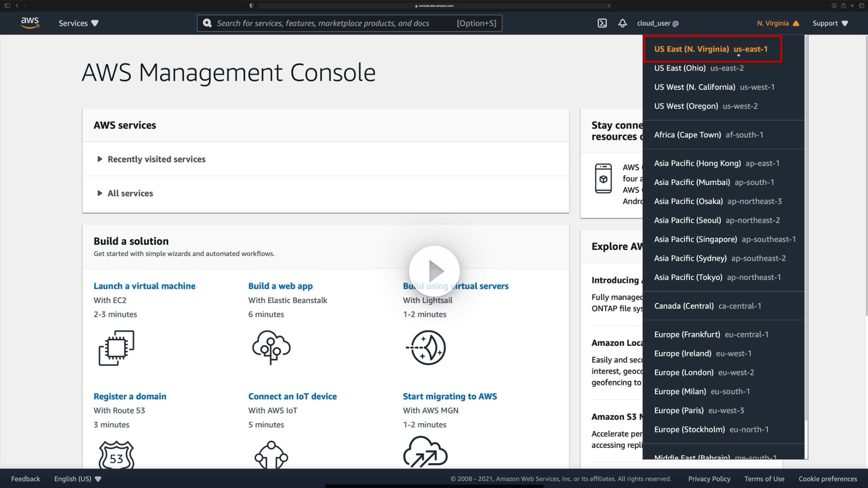Screen dimensions: 868x488
Task: Open Connect an IoT device link
Action: click(x=292, y=396)
